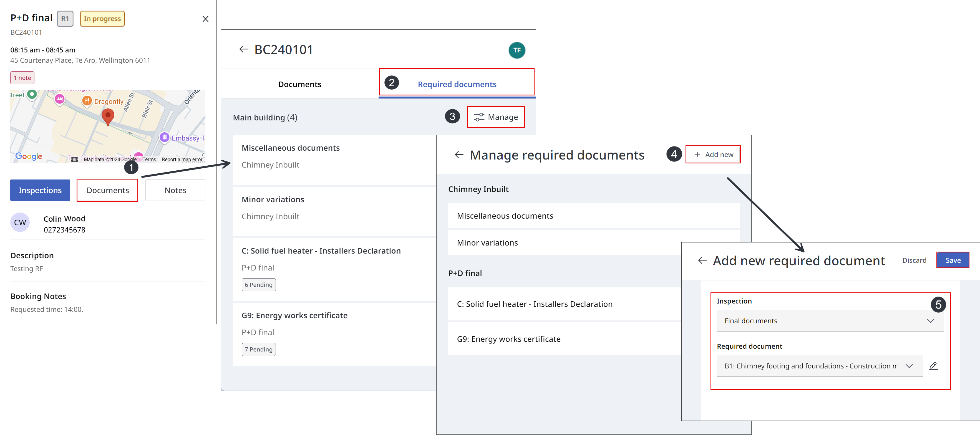This screenshot has width=980, height=435.
Task: Open G9: Energy works certificate card with 7 Pending
Action: click(x=334, y=334)
